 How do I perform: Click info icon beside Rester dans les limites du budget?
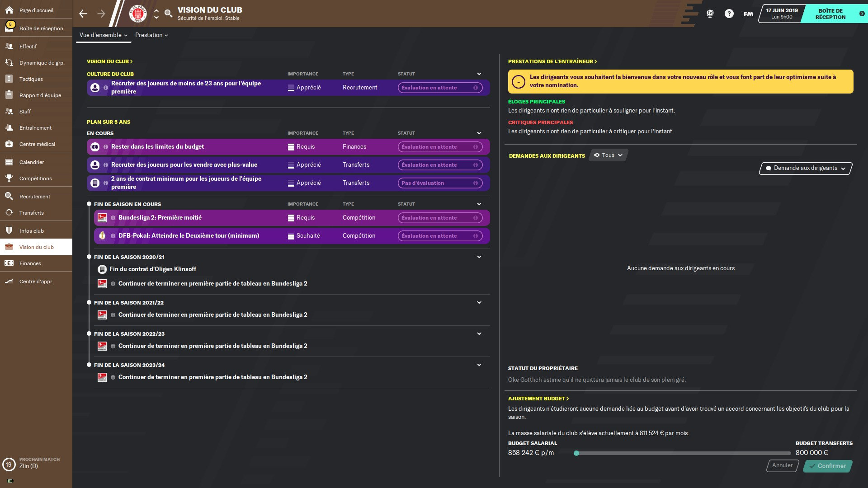coord(106,147)
